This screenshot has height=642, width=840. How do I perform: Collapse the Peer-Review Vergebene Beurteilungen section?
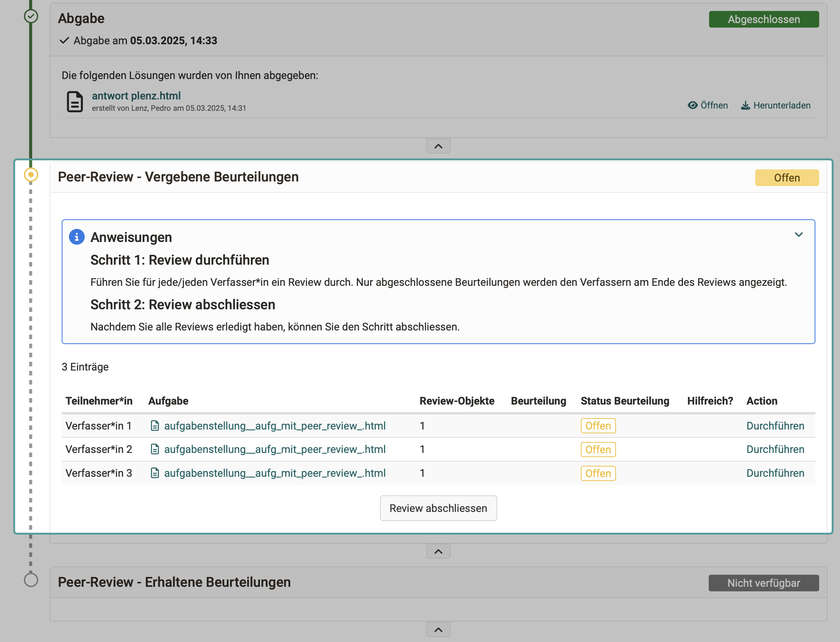click(x=438, y=551)
